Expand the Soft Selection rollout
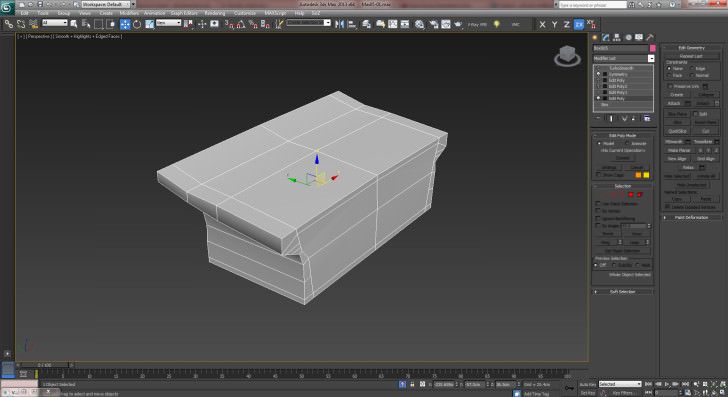Image resolution: width=728 pixels, height=397 pixels. [623, 292]
